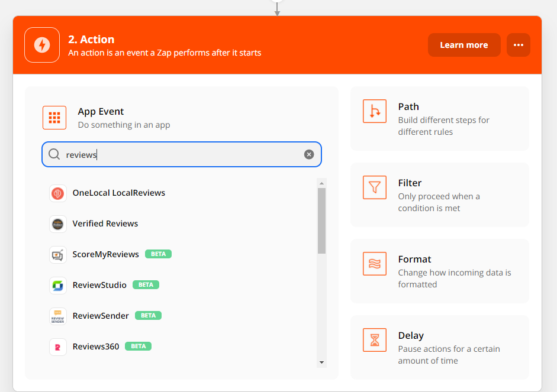
Task: Select the Path card title
Action: coord(408,106)
